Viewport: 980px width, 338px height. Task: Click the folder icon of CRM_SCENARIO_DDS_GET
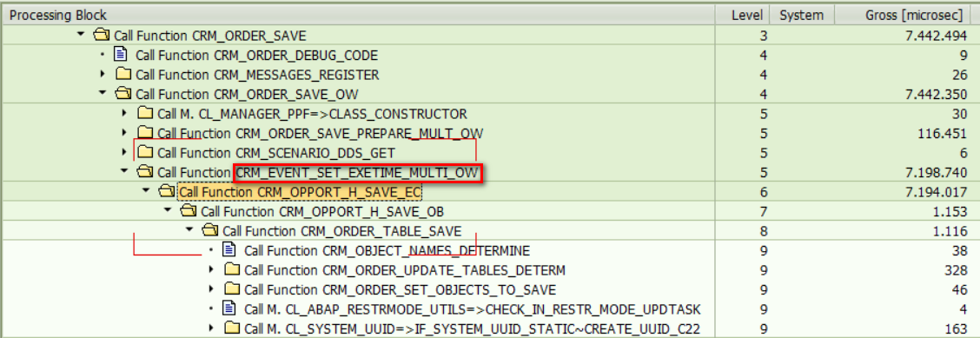click(x=145, y=152)
